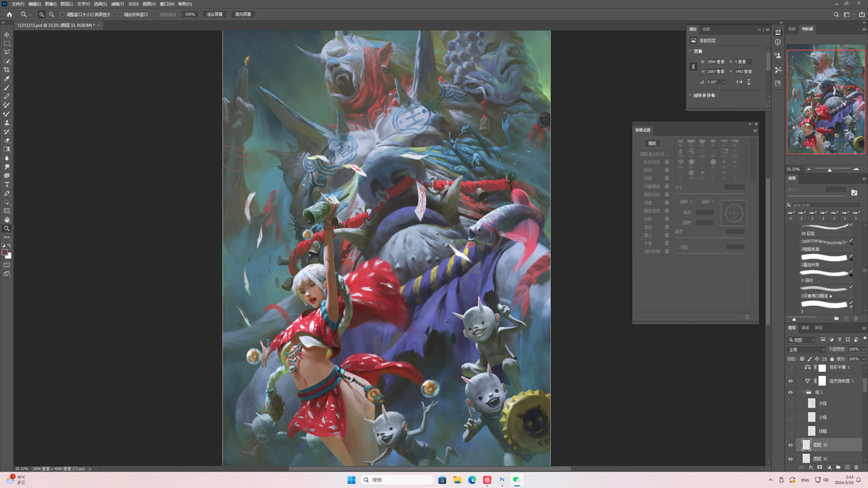Screen dimensions: 868x488
Task: Collapse the 组 3 layer group
Action: click(803, 392)
